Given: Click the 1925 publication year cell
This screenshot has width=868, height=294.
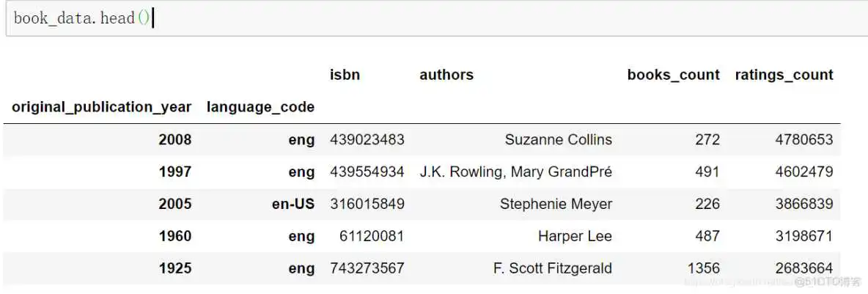Looking at the screenshot, I should pos(174,268).
